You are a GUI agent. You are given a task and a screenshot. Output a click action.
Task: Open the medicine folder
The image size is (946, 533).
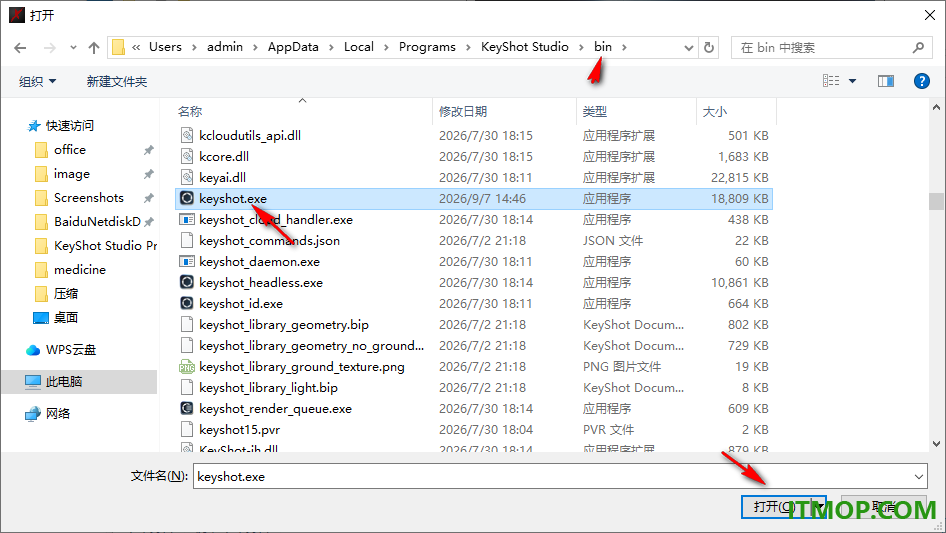tap(79, 270)
